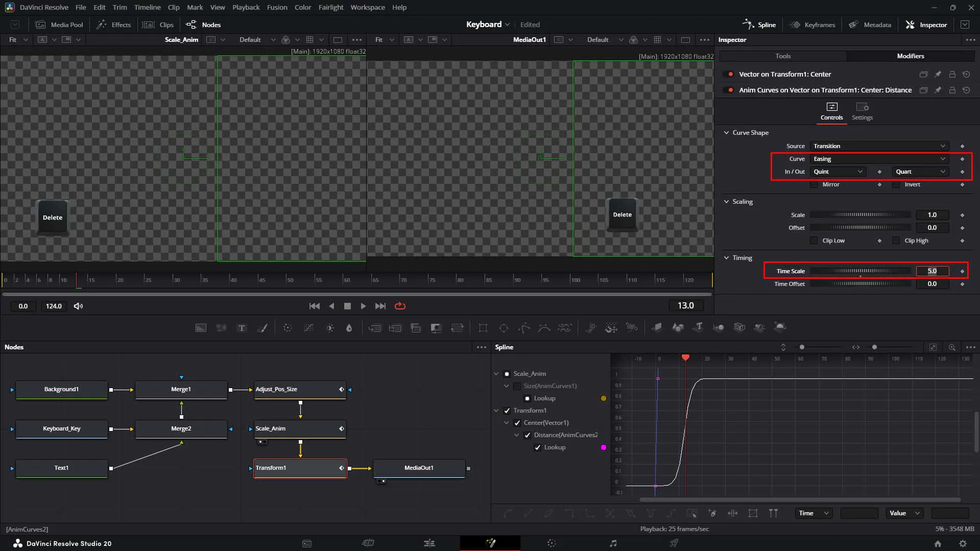980x551 pixels.
Task: Collapse the Timing section
Action: (726, 258)
